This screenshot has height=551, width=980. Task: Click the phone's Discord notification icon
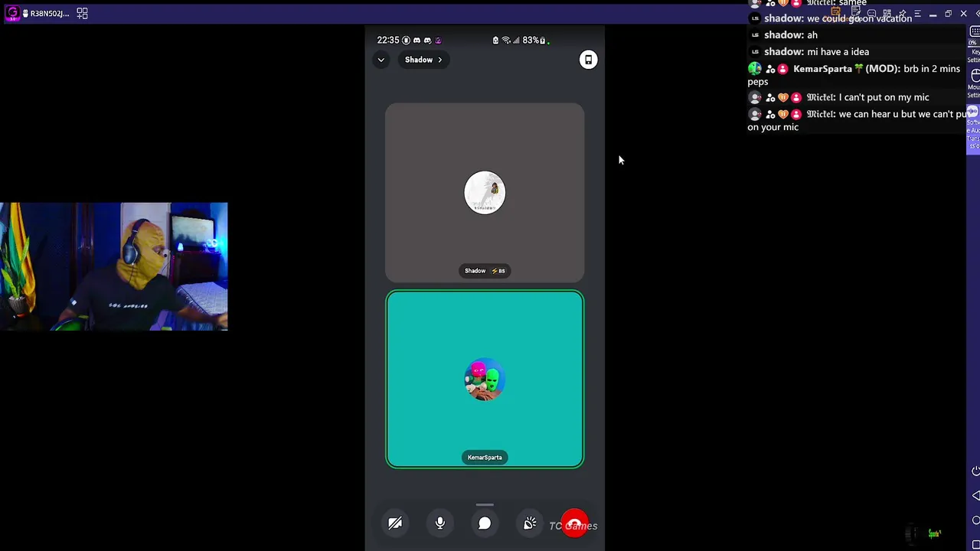pos(416,40)
